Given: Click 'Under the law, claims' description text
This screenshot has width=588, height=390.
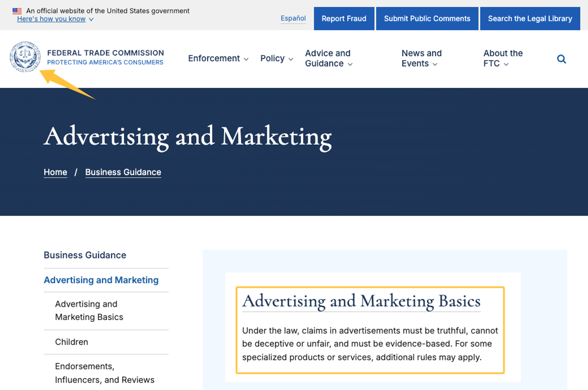Looking at the screenshot, I should click(370, 344).
